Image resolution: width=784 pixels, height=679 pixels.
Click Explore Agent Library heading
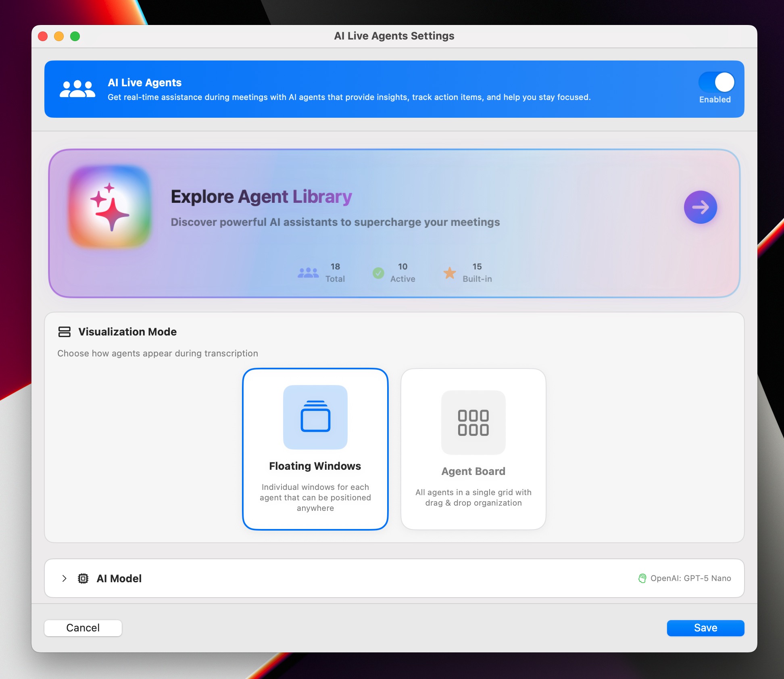pyautogui.click(x=261, y=197)
